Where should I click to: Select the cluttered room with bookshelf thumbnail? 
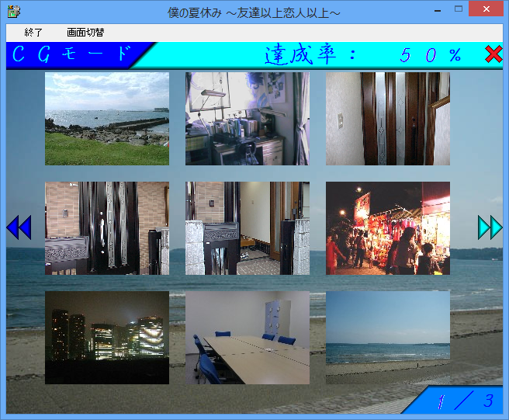point(248,119)
